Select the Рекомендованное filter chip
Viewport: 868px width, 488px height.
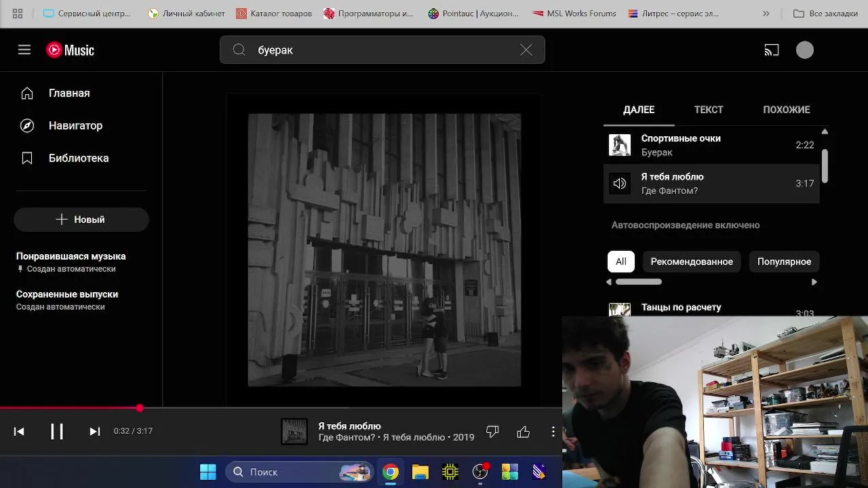692,262
